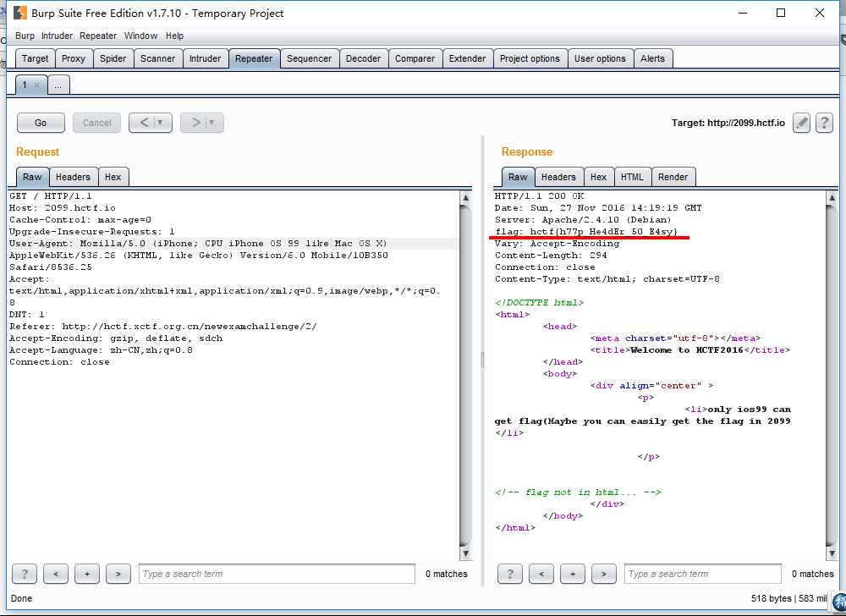Open the Intruder menu in the menu bar
Screen dimensions: 846x616
[x=58, y=36]
